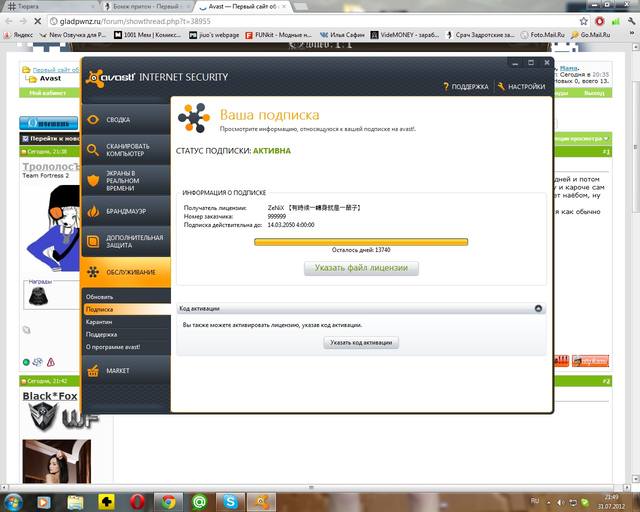Select the Подписка submenu item

pos(127,309)
